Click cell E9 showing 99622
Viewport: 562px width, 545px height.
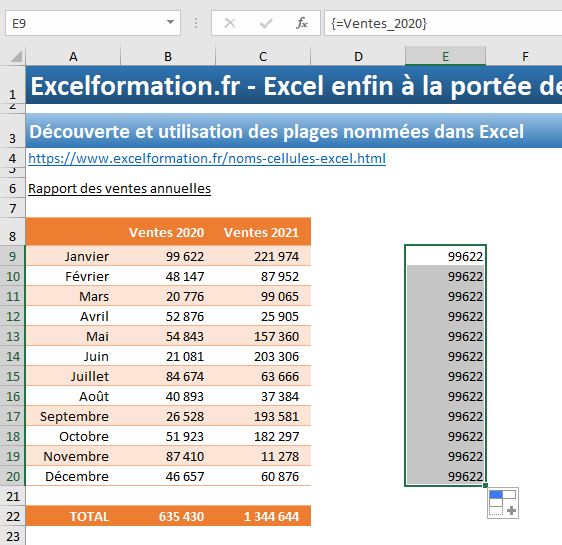tap(445, 256)
